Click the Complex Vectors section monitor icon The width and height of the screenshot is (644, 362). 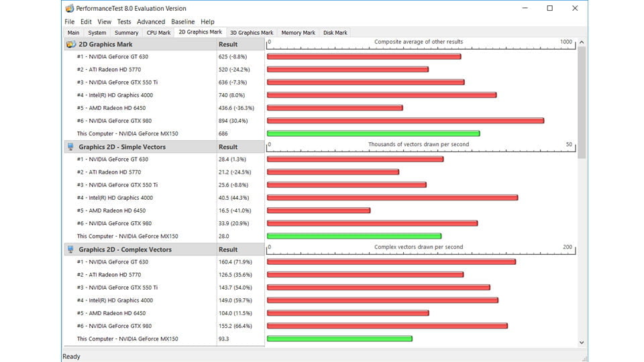[x=71, y=249]
